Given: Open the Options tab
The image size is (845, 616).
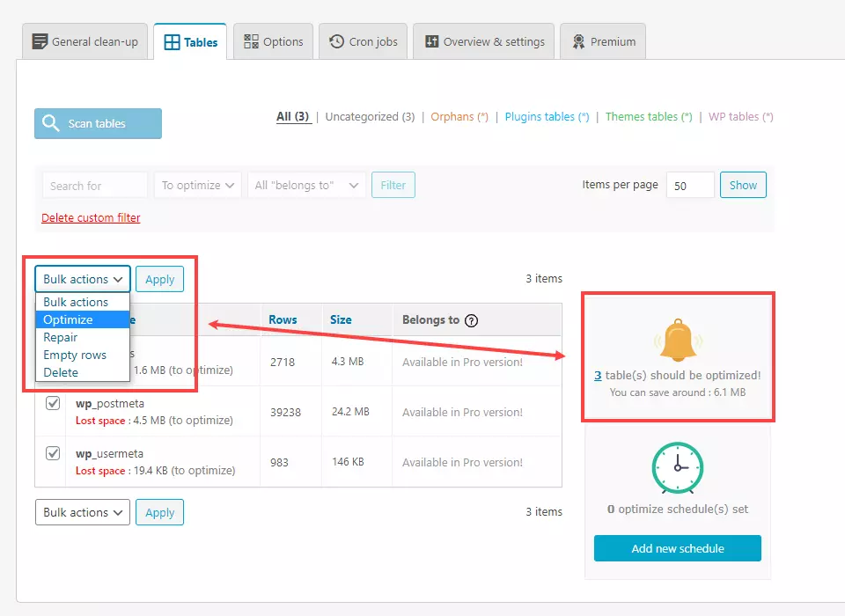Looking at the screenshot, I should click(273, 41).
